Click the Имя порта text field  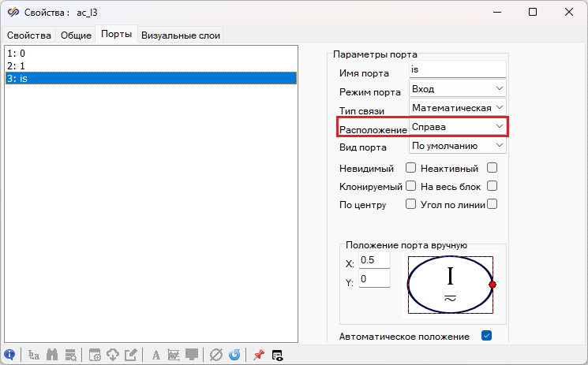pos(457,70)
